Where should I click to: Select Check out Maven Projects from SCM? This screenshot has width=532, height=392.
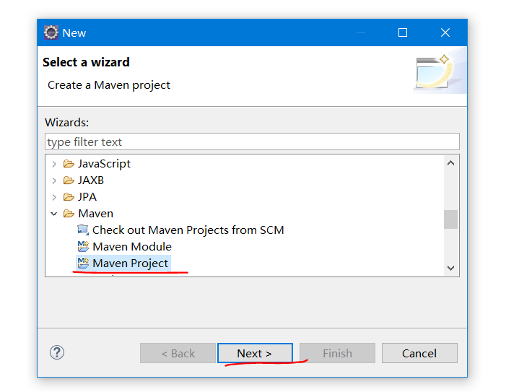tap(188, 230)
